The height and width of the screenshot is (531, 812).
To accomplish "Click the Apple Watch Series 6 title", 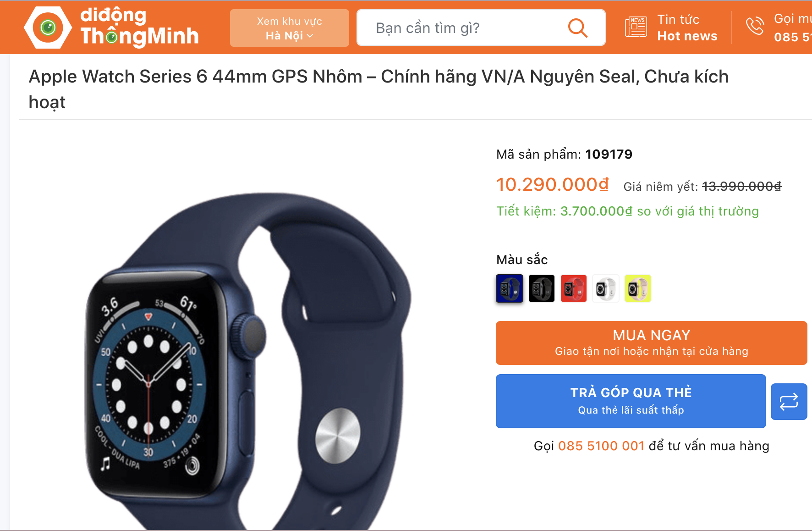I will [379, 89].
